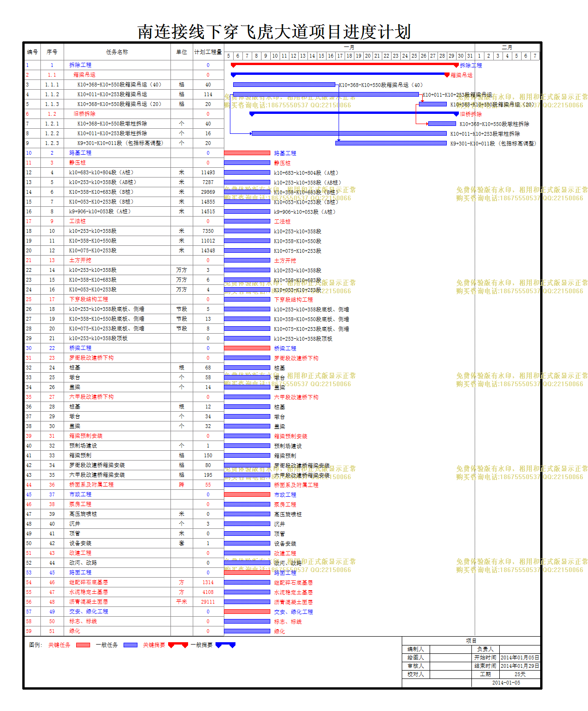
Task: Click quantity value 14515
Action: [208, 211]
